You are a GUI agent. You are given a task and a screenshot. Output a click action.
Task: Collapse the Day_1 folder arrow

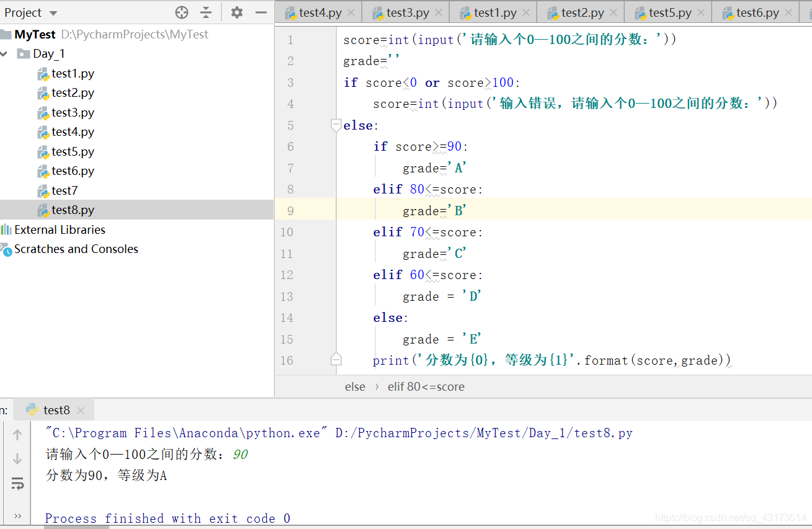pyautogui.click(x=4, y=54)
